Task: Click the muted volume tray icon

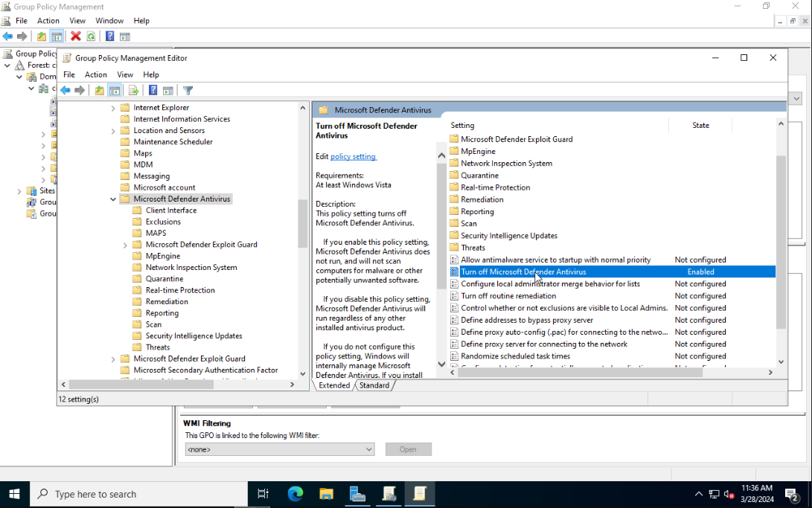Action: click(x=729, y=495)
